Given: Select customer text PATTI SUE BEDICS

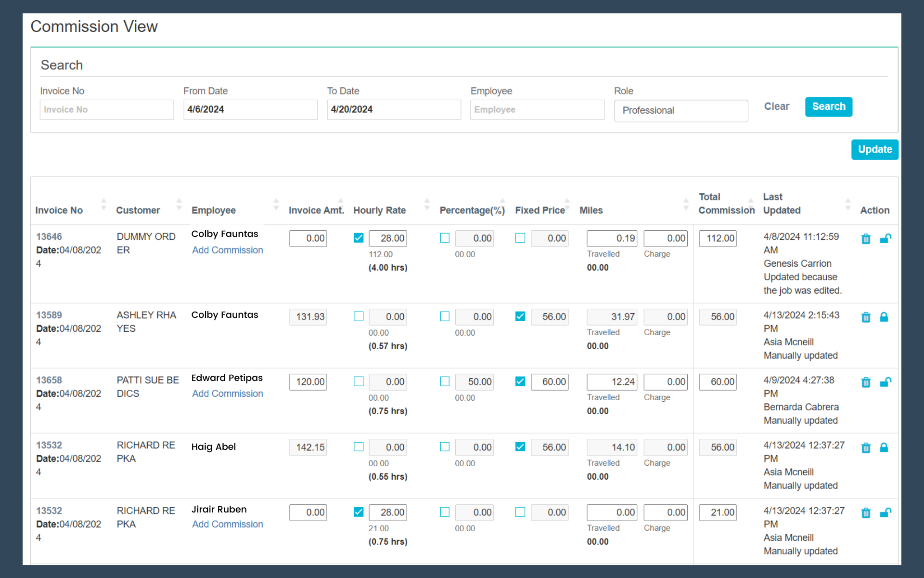Looking at the screenshot, I should [x=148, y=387].
